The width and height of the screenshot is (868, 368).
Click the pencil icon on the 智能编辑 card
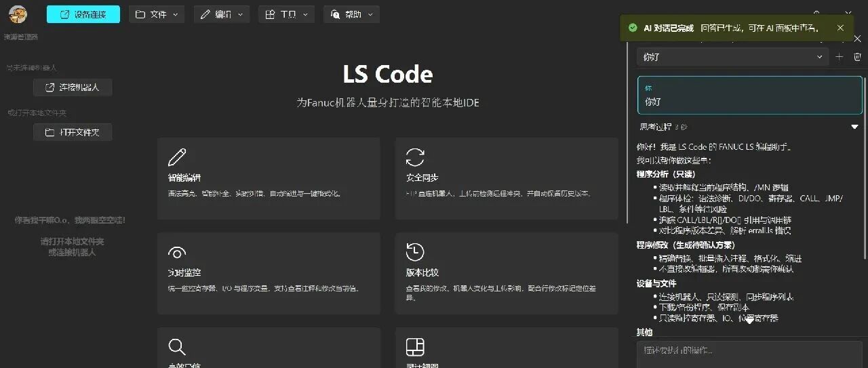177,157
